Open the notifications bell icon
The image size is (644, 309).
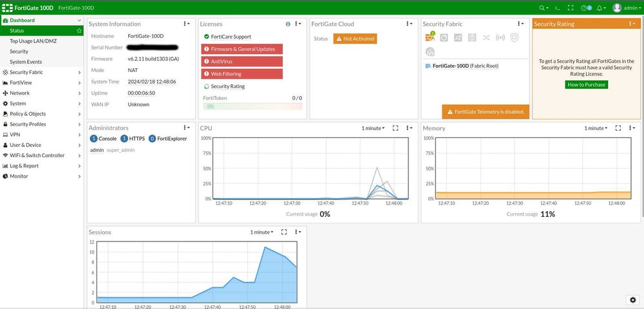coord(600,8)
